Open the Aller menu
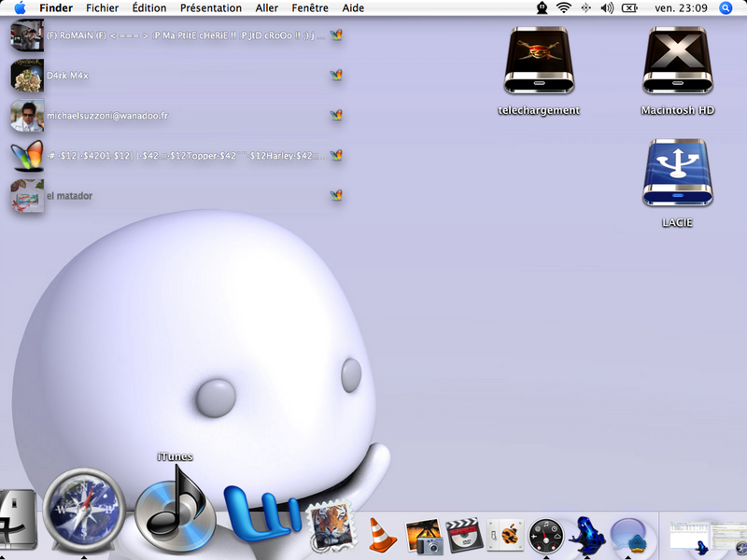 [267, 8]
